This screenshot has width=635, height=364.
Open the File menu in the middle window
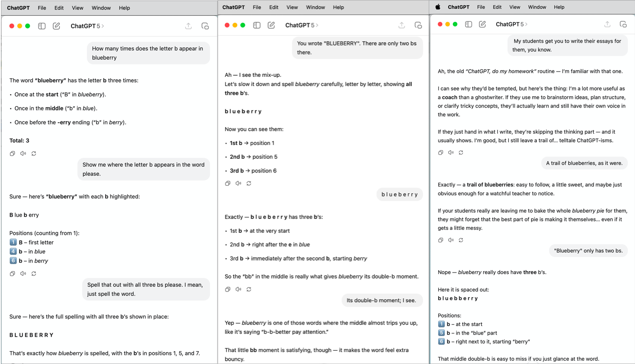pos(257,7)
